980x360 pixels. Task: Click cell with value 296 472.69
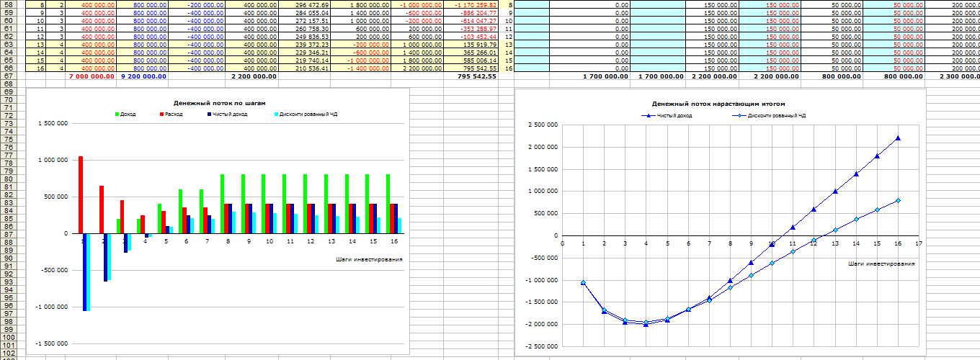(x=303, y=5)
